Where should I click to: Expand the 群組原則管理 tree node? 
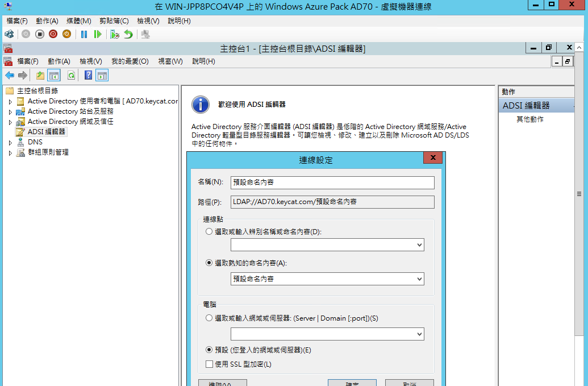click(x=10, y=153)
